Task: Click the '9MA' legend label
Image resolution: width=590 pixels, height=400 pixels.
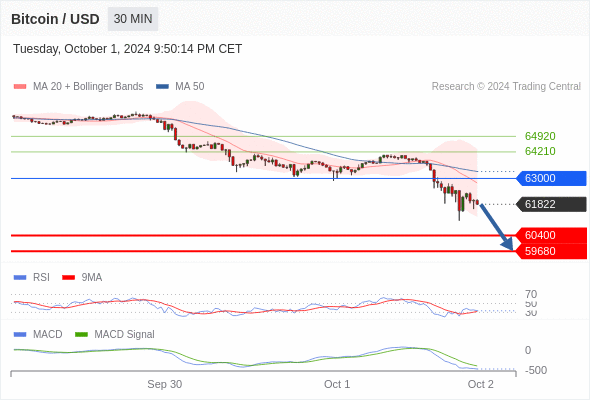Action: click(x=92, y=278)
